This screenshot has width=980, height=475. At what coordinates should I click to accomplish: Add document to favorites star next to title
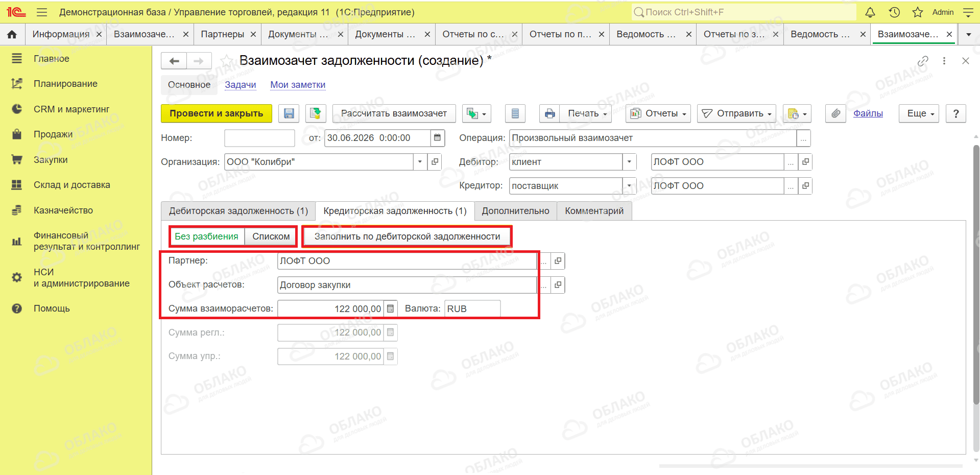[x=227, y=61]
